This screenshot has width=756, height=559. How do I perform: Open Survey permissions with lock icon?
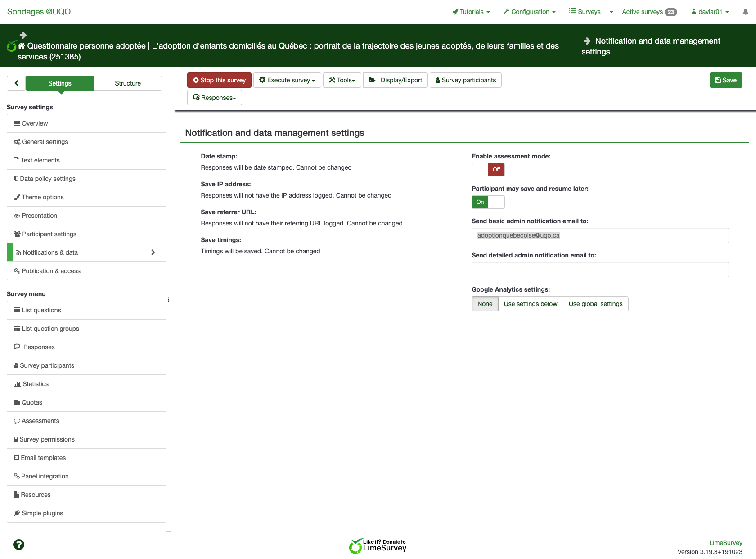(x=47, y=439)
